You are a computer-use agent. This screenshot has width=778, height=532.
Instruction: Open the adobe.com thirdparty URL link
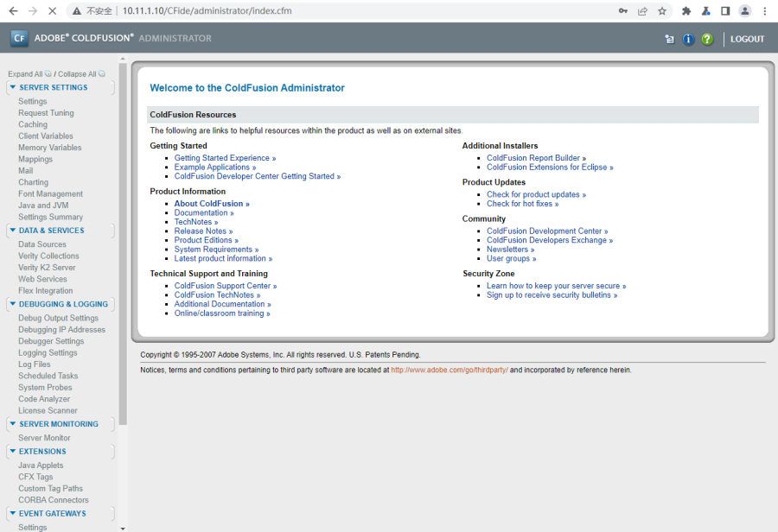point(449,370)
